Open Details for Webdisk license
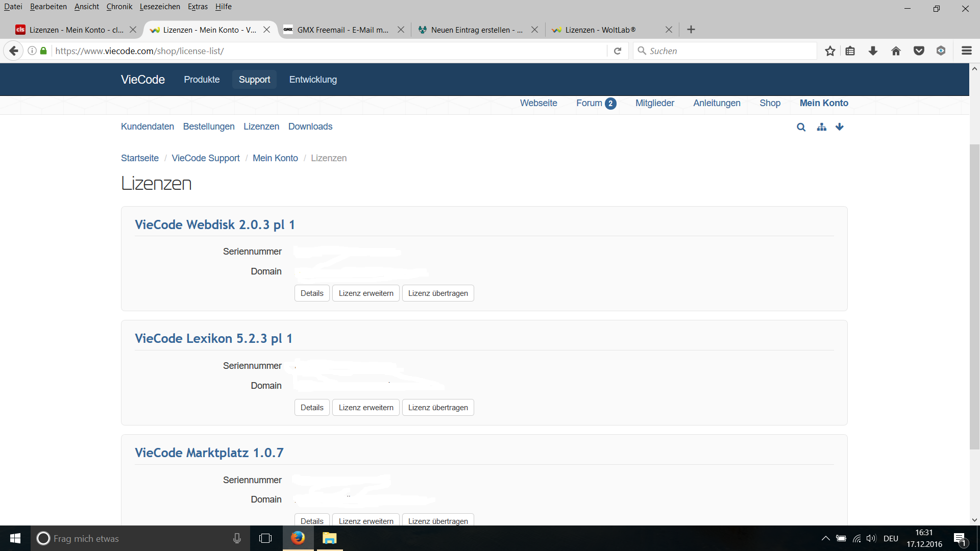 (x=312, y=293)
